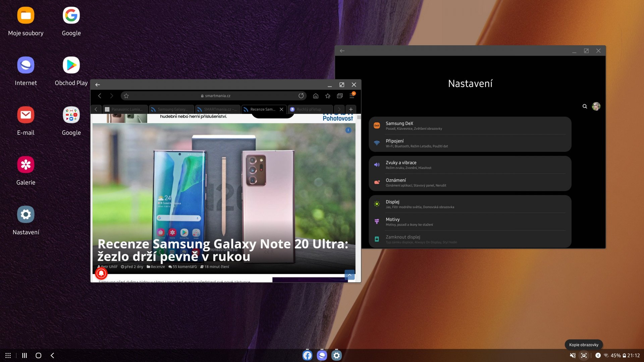Open Obchod Play desktop icon
The image size is (644, 362).
click(71, 65)
